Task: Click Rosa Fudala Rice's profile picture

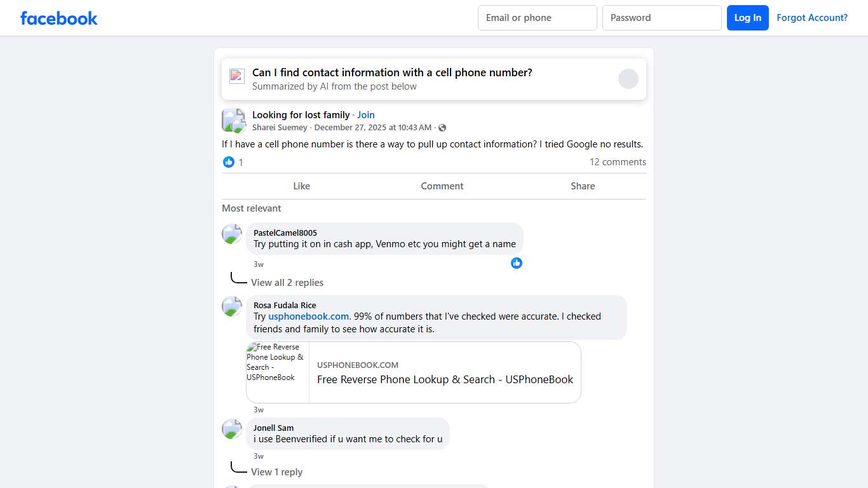Action: coord(232,306)
